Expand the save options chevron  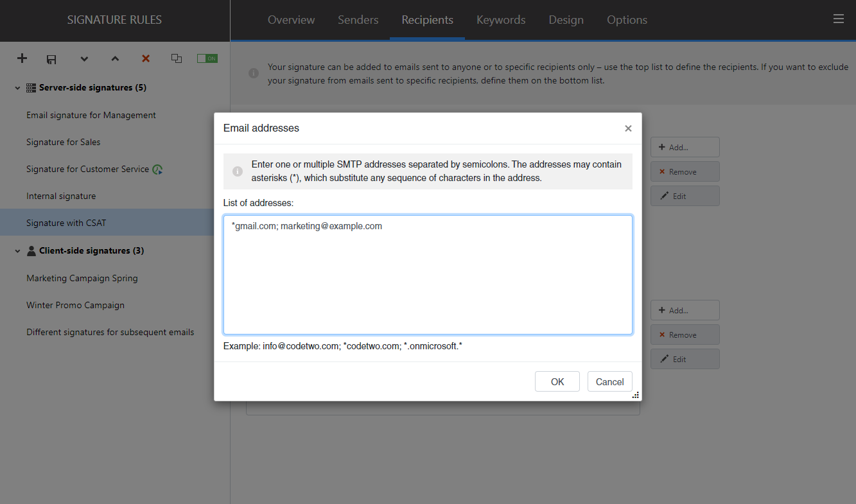point(84,58)
